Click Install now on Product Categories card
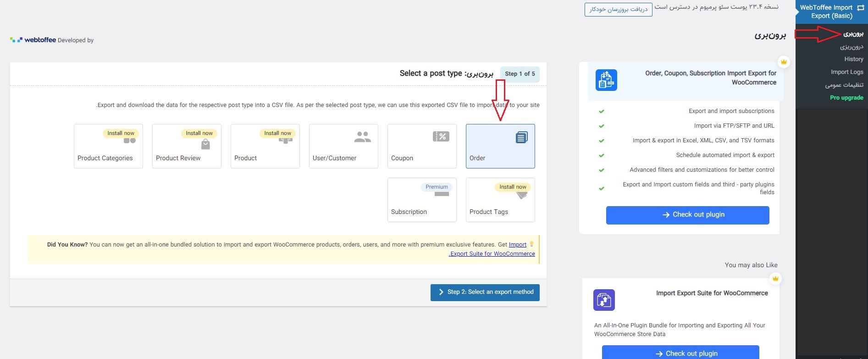Viewport: 868px width, 359px height. pos(121,133)
